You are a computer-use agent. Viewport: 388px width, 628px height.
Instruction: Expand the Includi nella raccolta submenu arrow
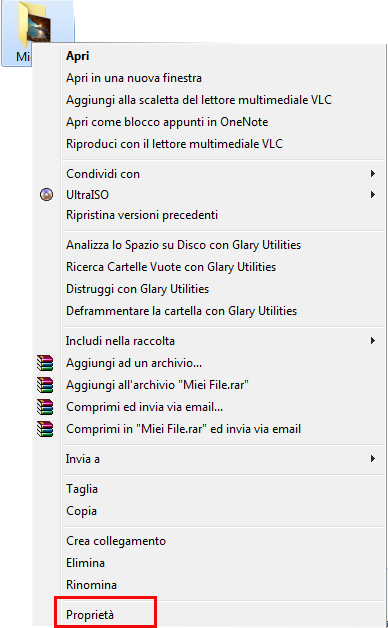point(373,341)
